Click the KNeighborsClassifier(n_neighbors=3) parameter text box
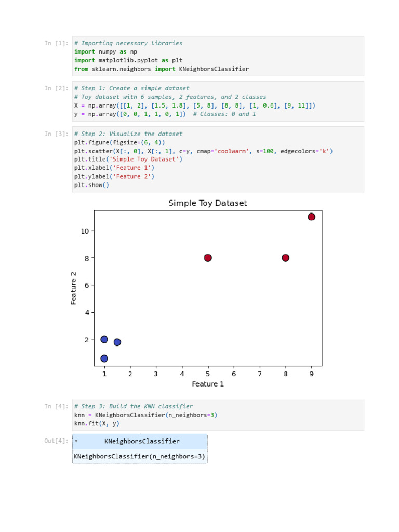The height and width of the screenshot is (532, 399). coord(140,457)
